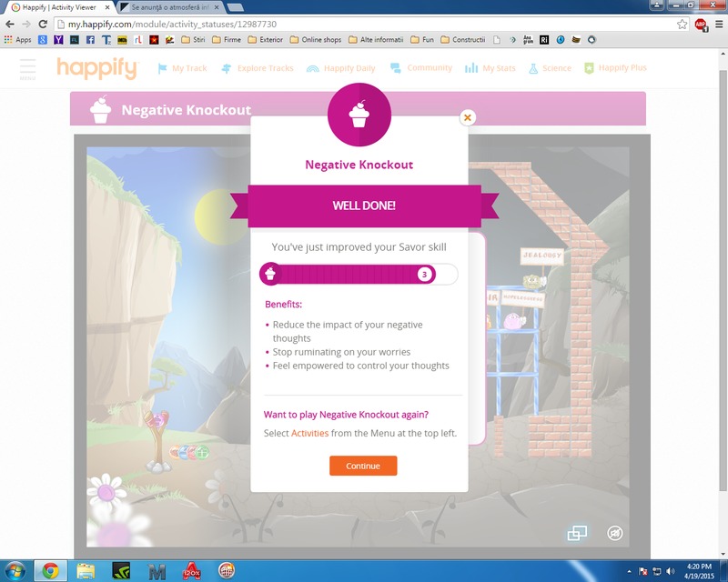This screenshot has height=582, width=728.
Task: Expand the Constructii bookmarks folder
Action: coord(463,40)
